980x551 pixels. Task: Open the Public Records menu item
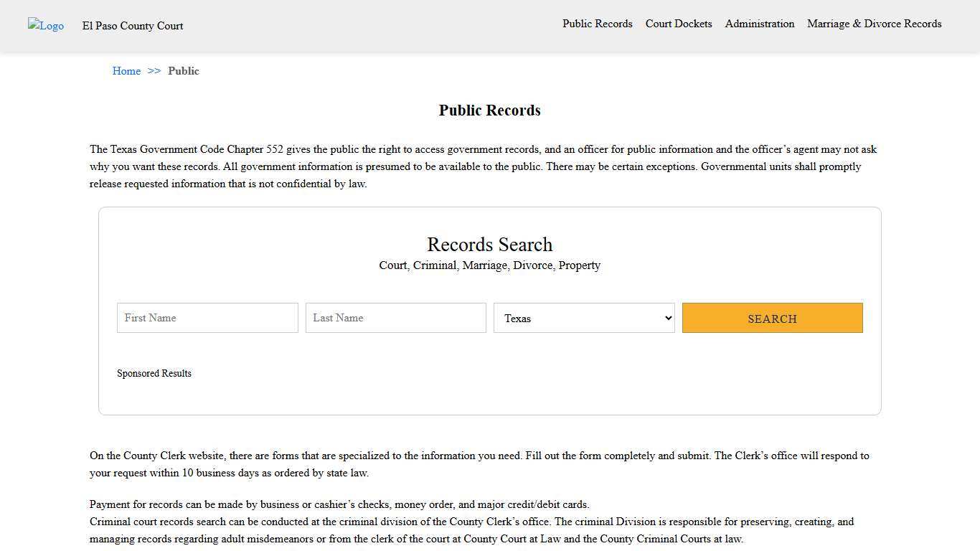(x=597, y=24)
